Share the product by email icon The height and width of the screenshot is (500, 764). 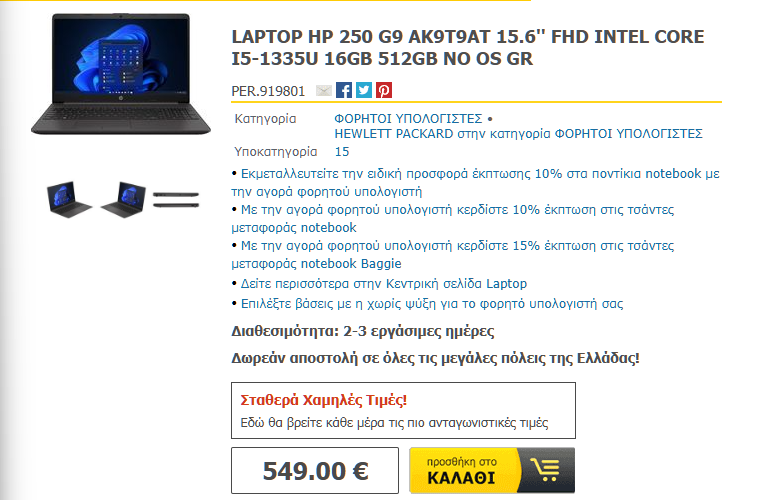(x=324, y=91)
